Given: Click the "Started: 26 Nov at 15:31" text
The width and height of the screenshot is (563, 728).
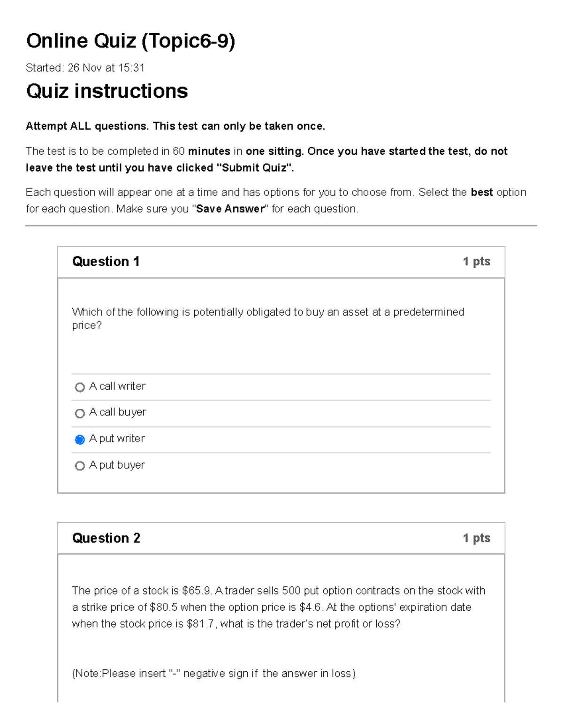Looking at the screenshot, I should 86,68.
